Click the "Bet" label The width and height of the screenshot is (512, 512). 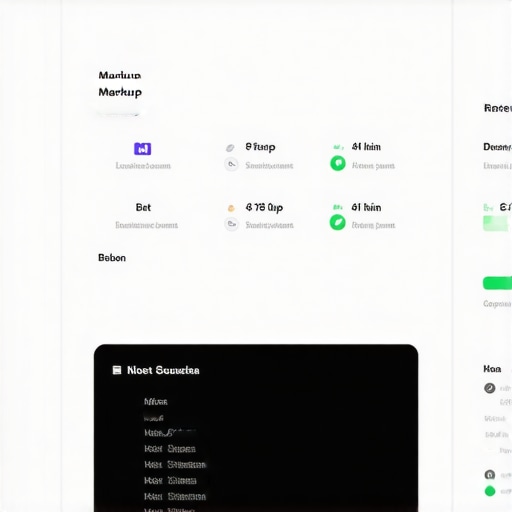pyautogui.click(x=143, y=207)
